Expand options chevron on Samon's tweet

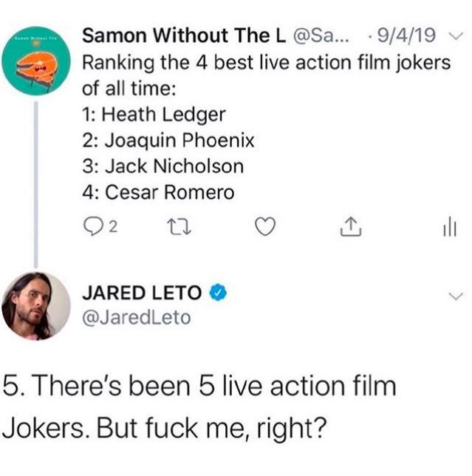(455, 35)
